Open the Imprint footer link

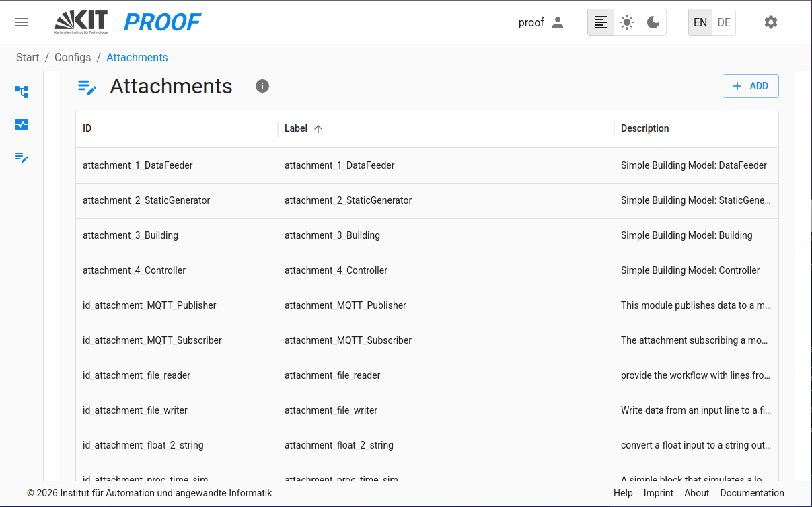coord(659,493)
